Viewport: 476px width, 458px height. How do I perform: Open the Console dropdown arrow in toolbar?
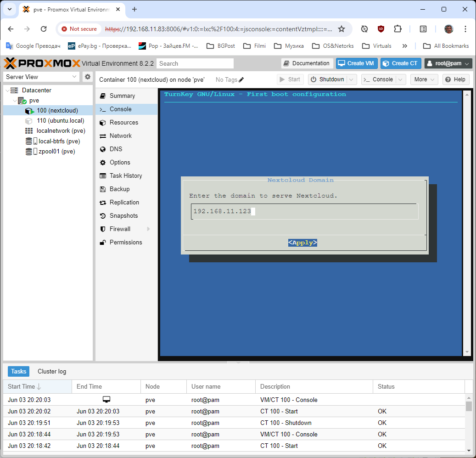pos(400,79)
